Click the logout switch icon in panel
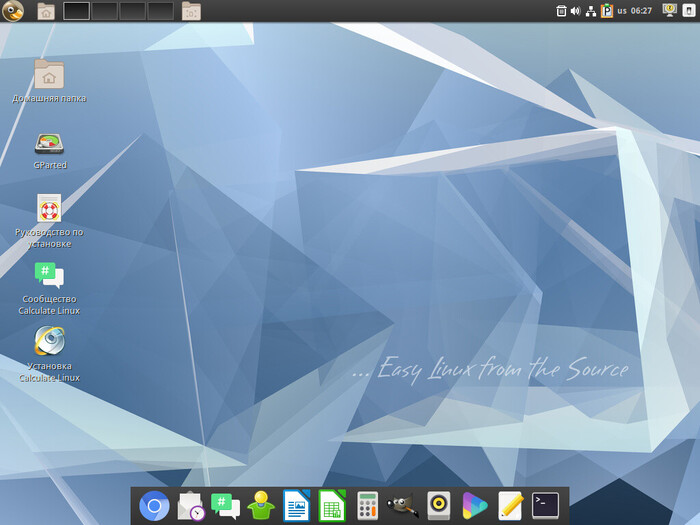 pyautogui.click(x=688, y=11)
